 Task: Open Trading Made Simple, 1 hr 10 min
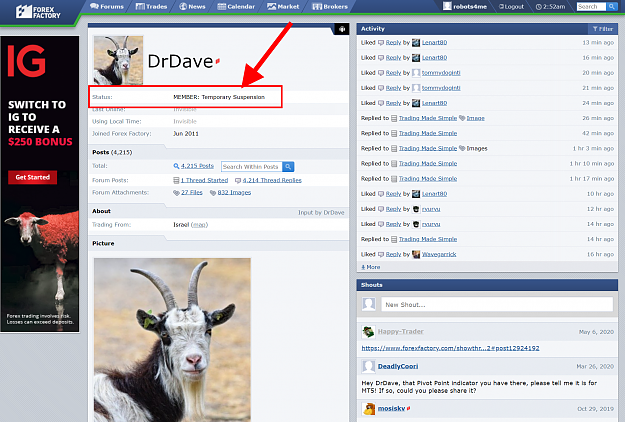[428, 163]
